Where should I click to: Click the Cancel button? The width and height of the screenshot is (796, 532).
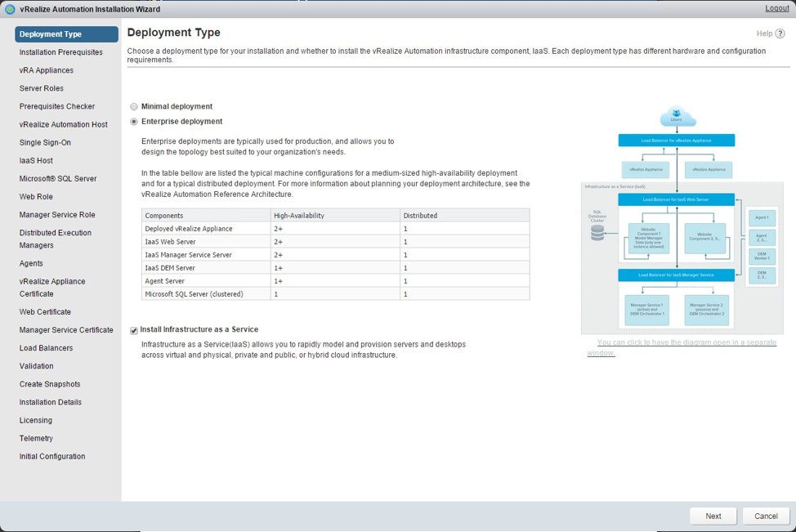(766, 516)
